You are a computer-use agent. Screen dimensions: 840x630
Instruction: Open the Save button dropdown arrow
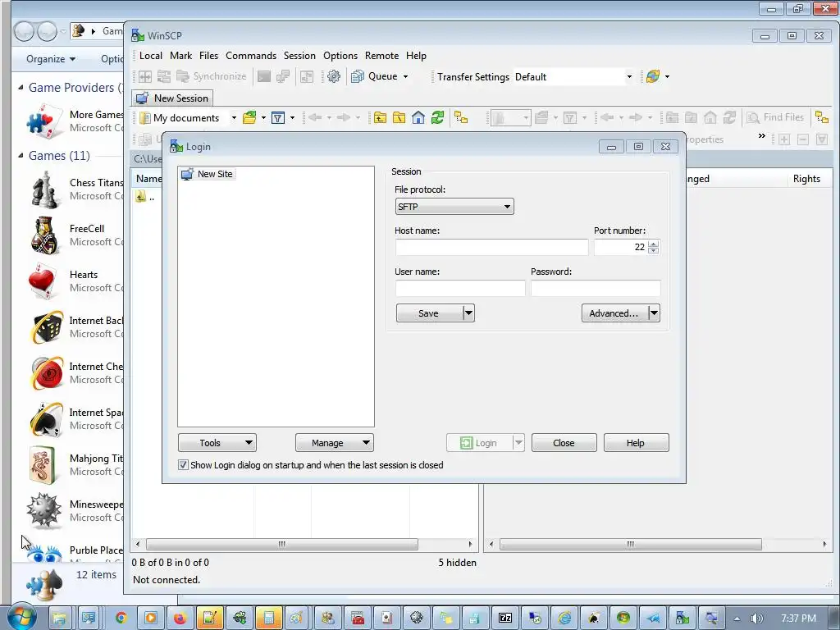[x=468, y=313]
